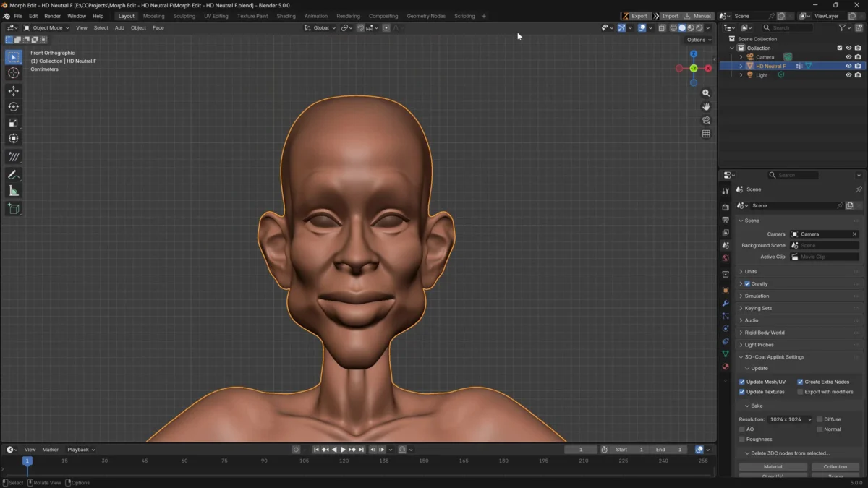This screenshot has height=488, width=868.
Task: Toggle X-ray display in viewport header
Action: pos(662,27)
